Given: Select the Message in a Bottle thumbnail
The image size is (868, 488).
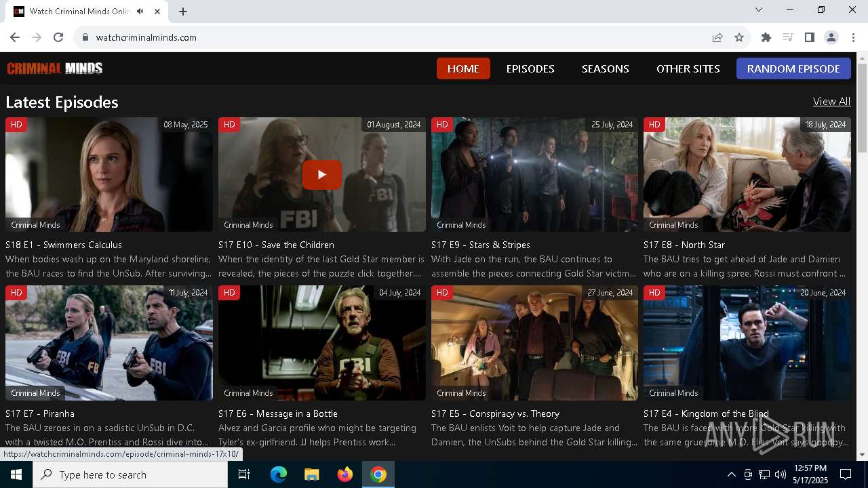Looking at the screenshot, I should coord(322,343).
